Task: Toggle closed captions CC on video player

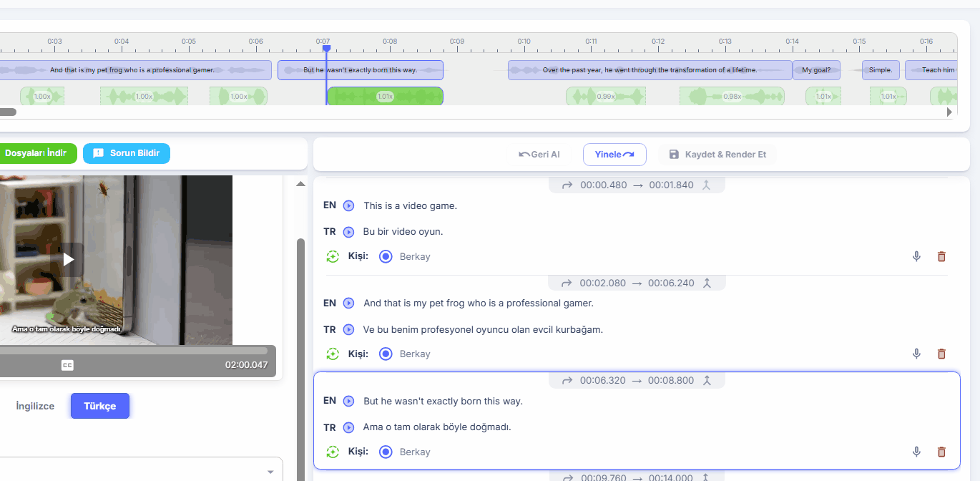Action: tap(67, 365)
